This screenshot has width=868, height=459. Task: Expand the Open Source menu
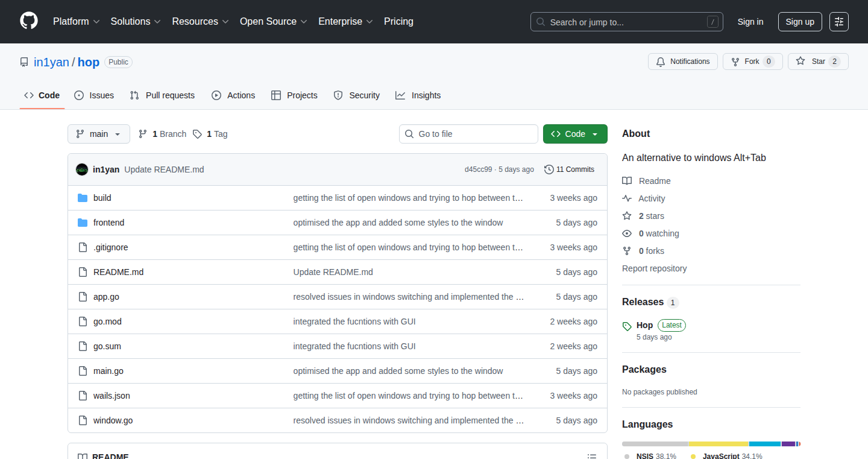coord(274,21)
